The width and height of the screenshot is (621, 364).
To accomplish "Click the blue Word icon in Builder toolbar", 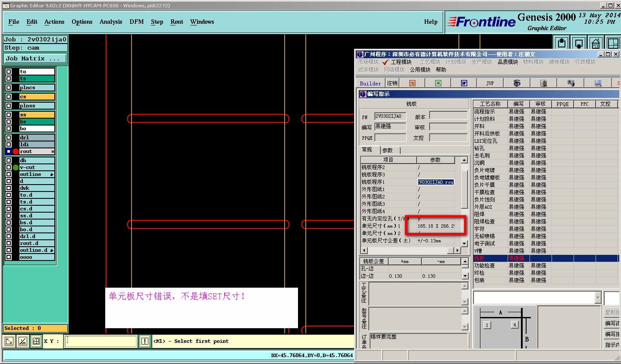I will (x=464, y=83).
